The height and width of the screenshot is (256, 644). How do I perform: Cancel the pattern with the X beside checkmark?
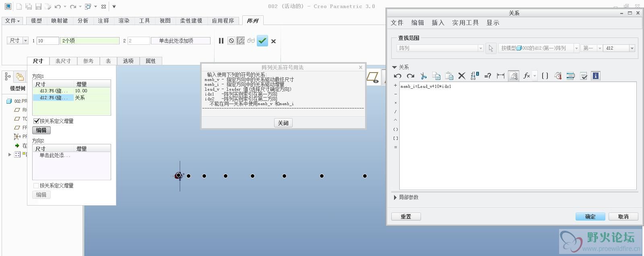pos(273,41)
